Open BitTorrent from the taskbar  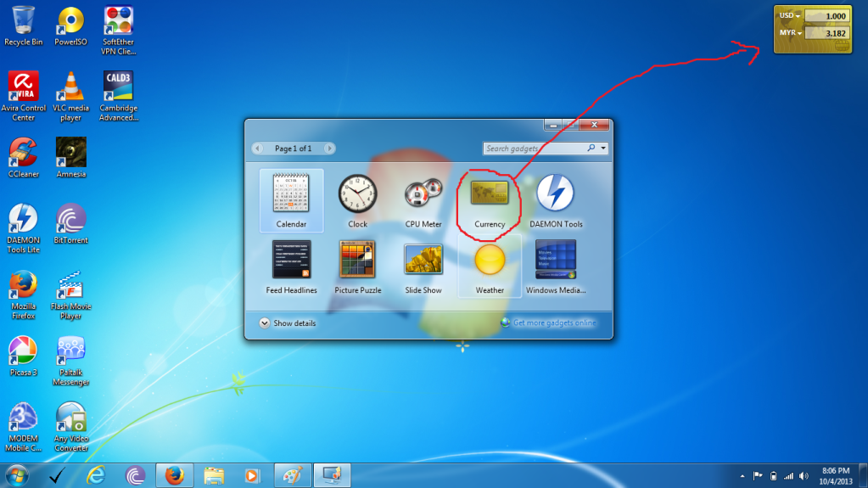click(135, 476)
